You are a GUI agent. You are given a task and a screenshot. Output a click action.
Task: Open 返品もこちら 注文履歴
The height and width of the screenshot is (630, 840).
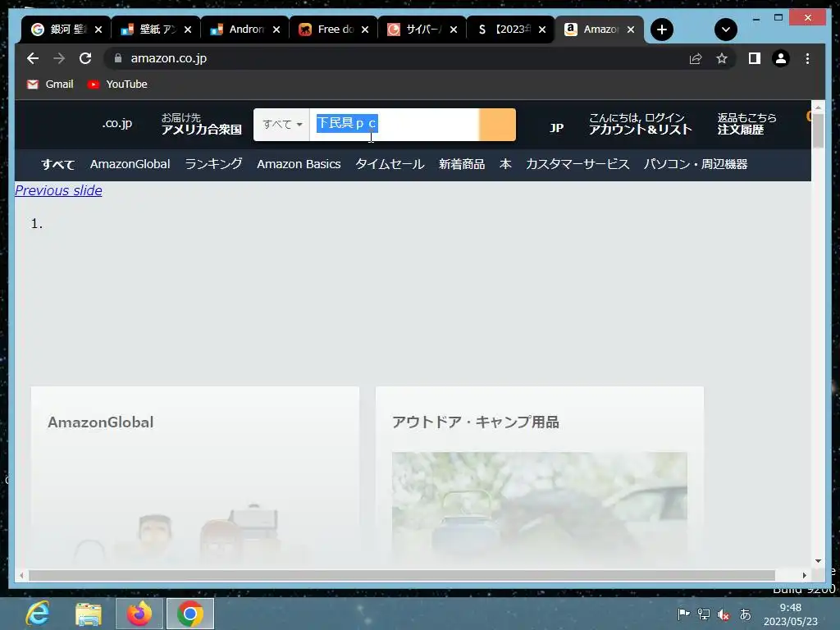(x=746, y=124)
